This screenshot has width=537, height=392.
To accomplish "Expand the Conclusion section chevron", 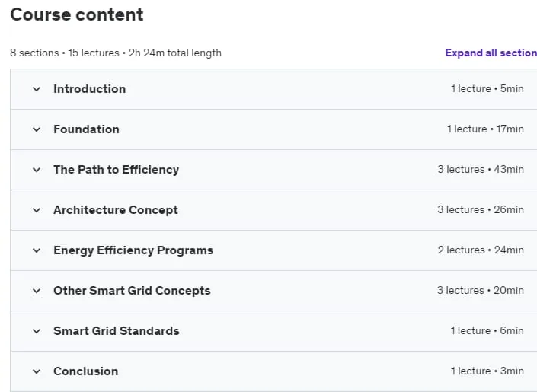I will point(37,371).
